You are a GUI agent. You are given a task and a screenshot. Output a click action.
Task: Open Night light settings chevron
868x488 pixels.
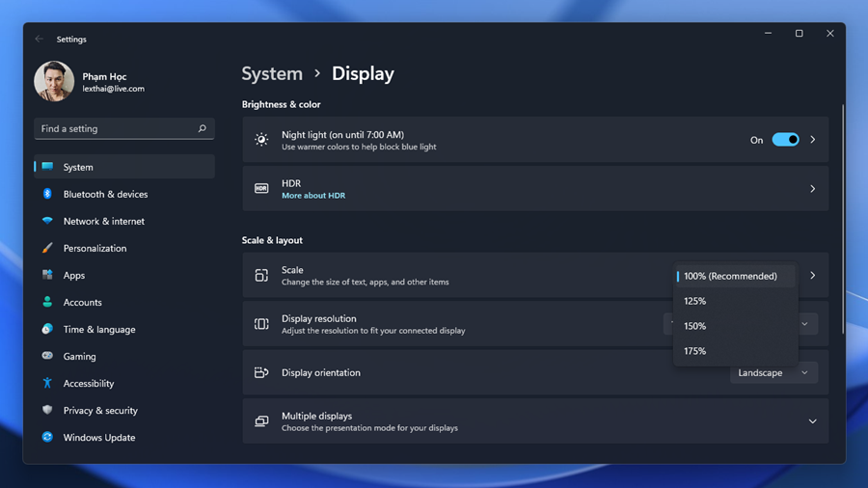(x=813, y=140)
